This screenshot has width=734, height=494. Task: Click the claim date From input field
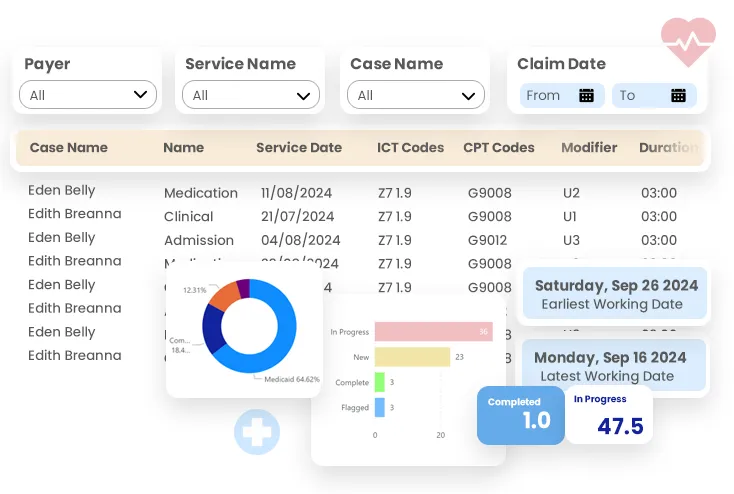(x=548, y=96)
